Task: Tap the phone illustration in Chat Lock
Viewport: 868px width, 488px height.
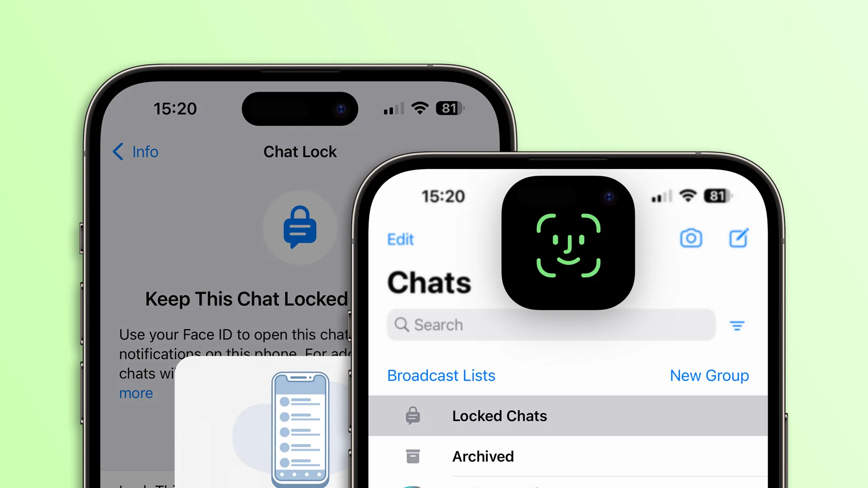Action: 301,429
